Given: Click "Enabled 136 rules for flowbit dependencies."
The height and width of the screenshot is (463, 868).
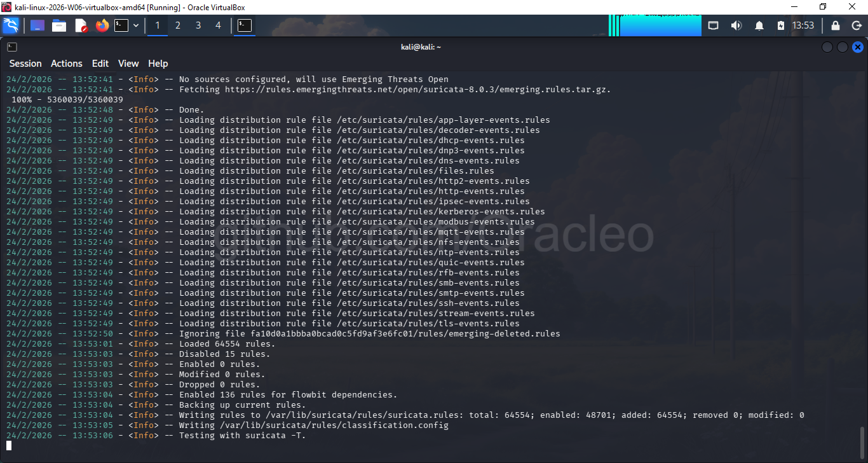Looking at the screenshot, I should tap(288, 395).
